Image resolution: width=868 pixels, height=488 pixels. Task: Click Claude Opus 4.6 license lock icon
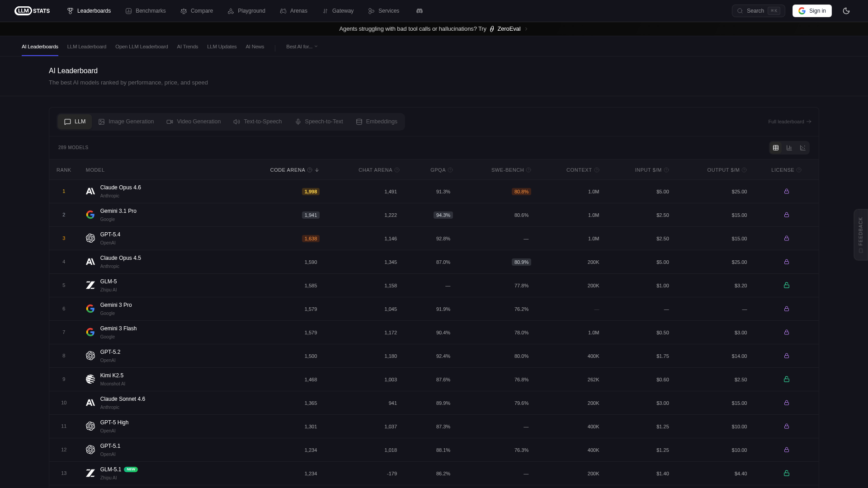click(787, 191)
